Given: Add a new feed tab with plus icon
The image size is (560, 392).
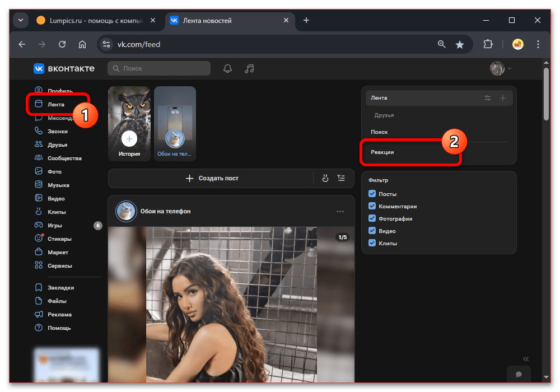Looking at the screenshot, I should click(x=502, y=98).
